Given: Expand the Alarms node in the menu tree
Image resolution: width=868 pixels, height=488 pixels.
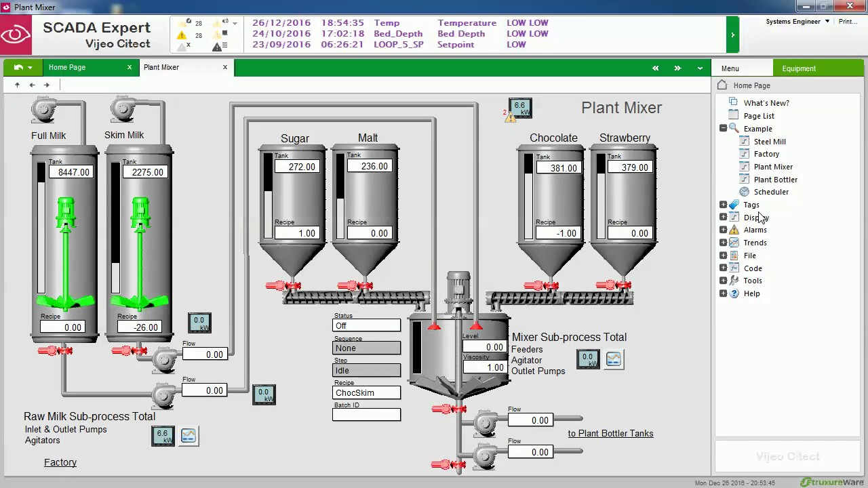Looking at the screenshot, I should pos(723,230).
